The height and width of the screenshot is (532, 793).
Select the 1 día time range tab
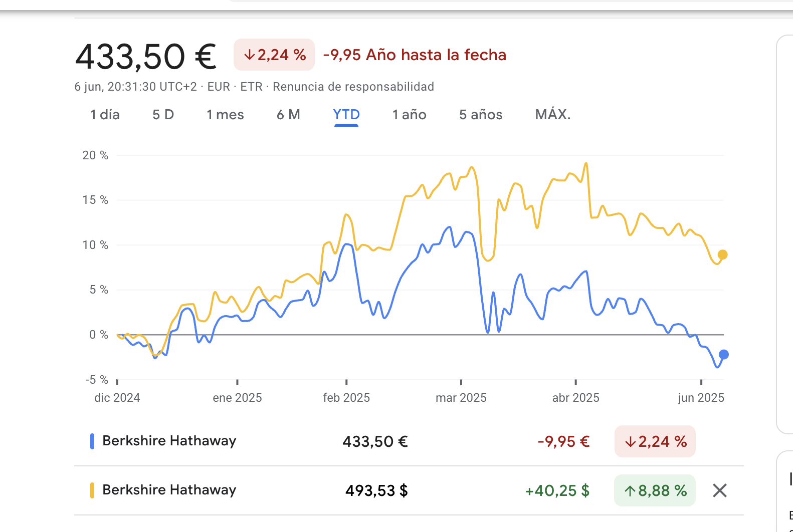pos(105,115)
